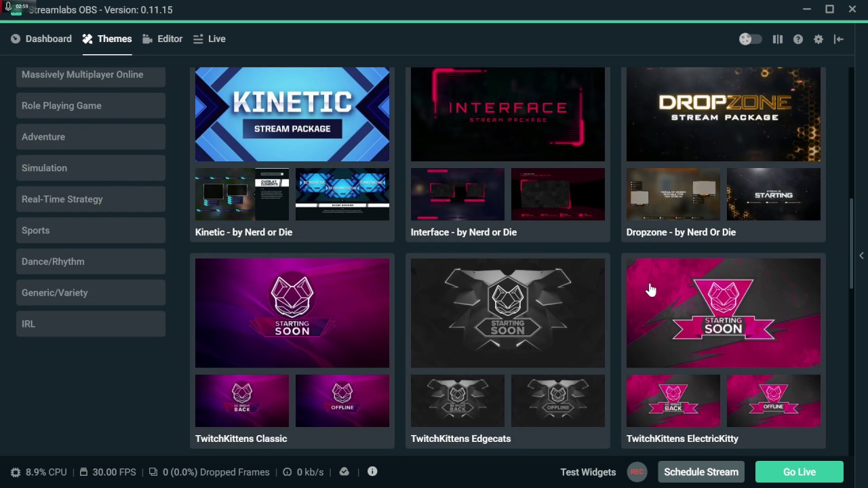Click Test Widgets
The height and width of the screenshot is (488, 868).
tap(588, 472)
